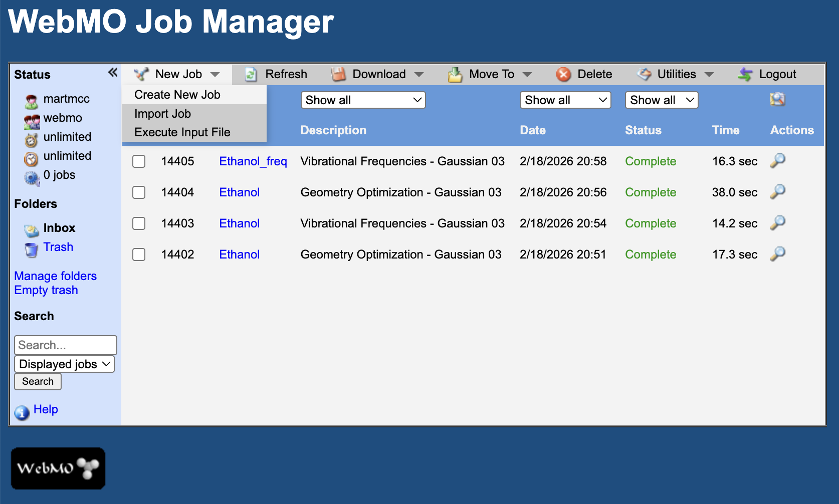The width and height of the screenshot is (839, 504).
Task: Select Execute Input File menu entry
Action: (x=182, y=132)
